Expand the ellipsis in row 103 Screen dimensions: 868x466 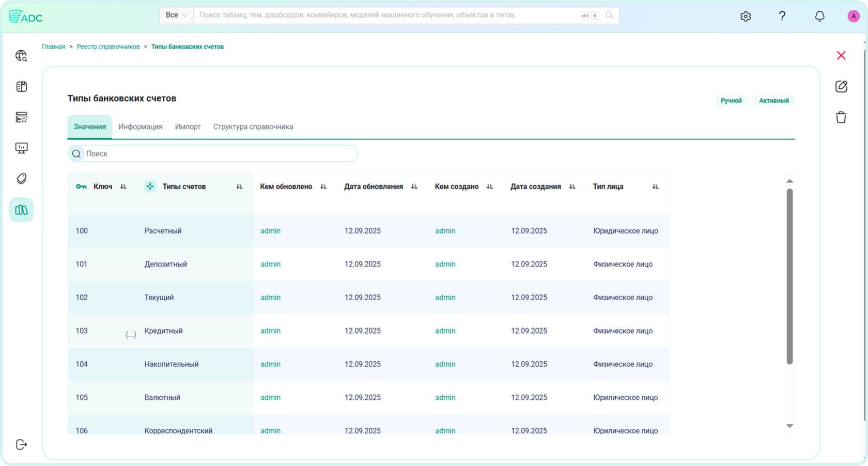(131, 334)
